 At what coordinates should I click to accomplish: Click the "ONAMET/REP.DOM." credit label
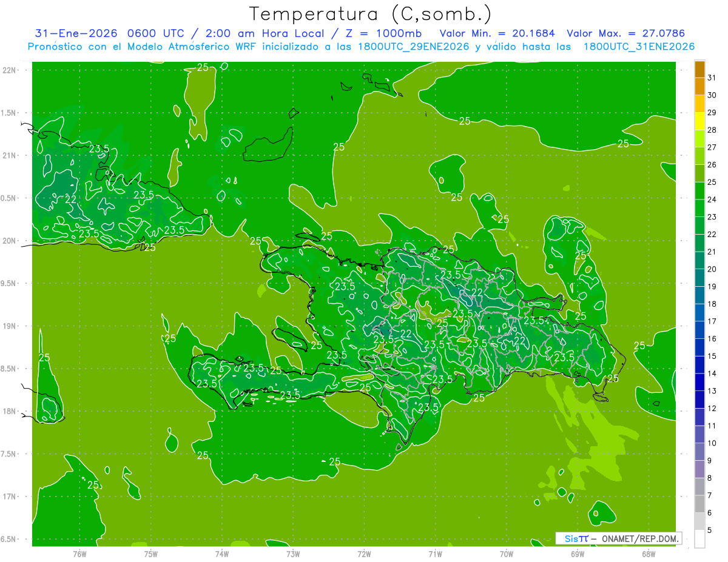[641, 538]
